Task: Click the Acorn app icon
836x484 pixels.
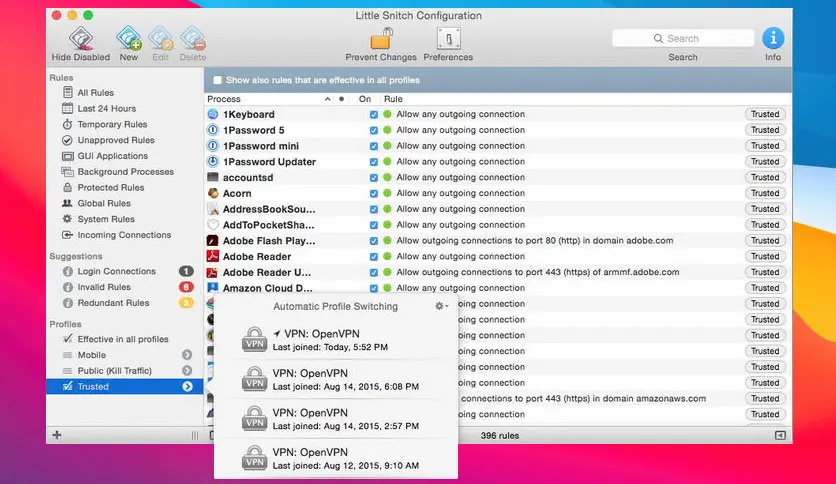Action: click(x=213, y=193)
